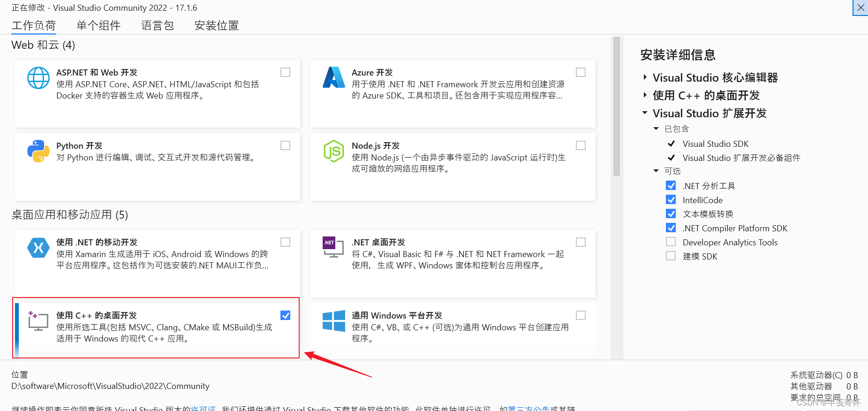Screen dimensions: 868x411
Task: Select the .NET 桌面开发 card title
Action: pyautogui.click(x=378, y=242)
